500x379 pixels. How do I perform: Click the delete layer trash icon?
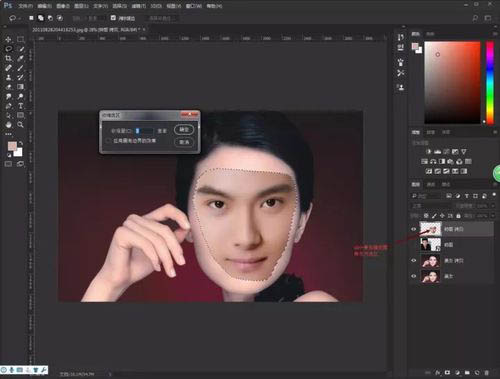click(x=487, y=372)
